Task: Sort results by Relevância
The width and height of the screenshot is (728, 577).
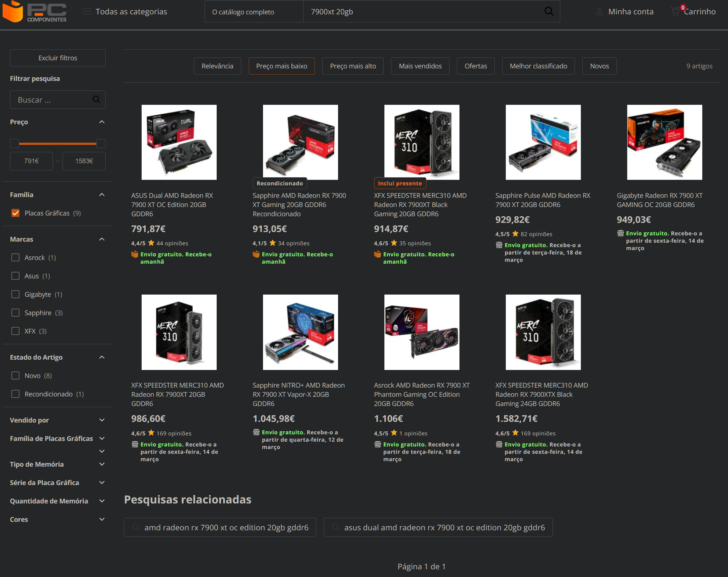Action: (217, 66)
